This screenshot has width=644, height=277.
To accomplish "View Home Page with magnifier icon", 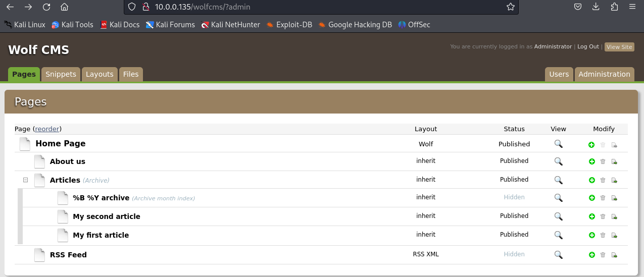I will point(558,144).
